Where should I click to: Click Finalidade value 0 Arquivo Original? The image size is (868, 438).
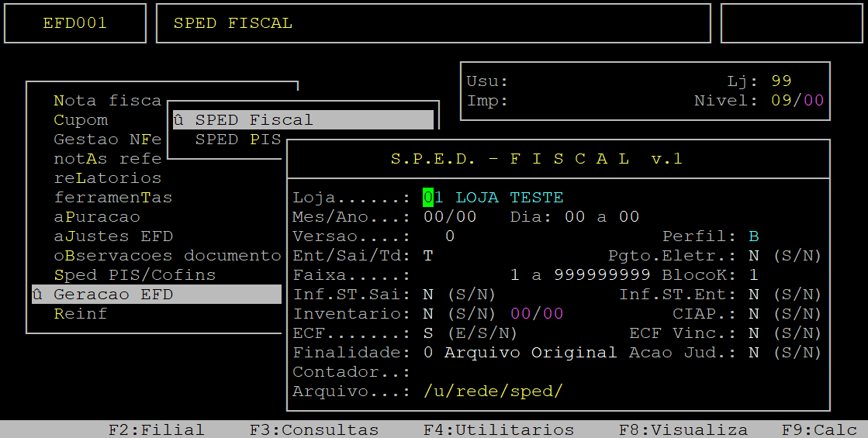[x=520, y=352]
